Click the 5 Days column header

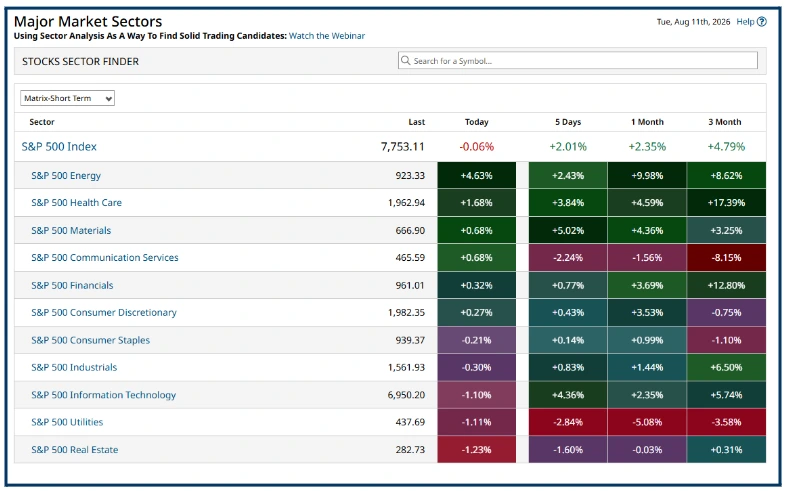[568, 122]
